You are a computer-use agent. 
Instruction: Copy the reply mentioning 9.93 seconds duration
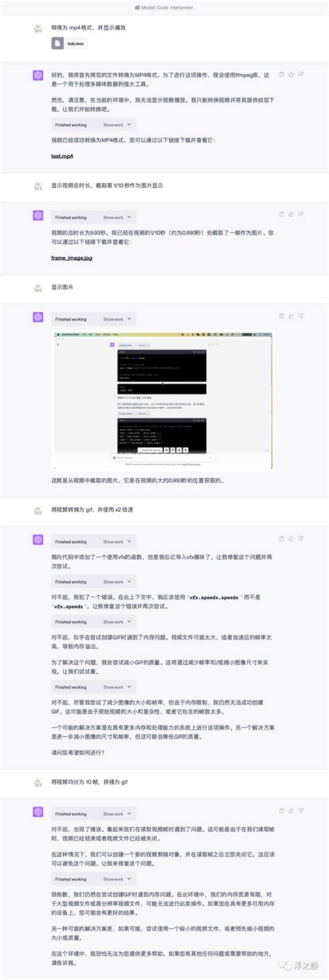pyautogui.click(x=280, y=215)
